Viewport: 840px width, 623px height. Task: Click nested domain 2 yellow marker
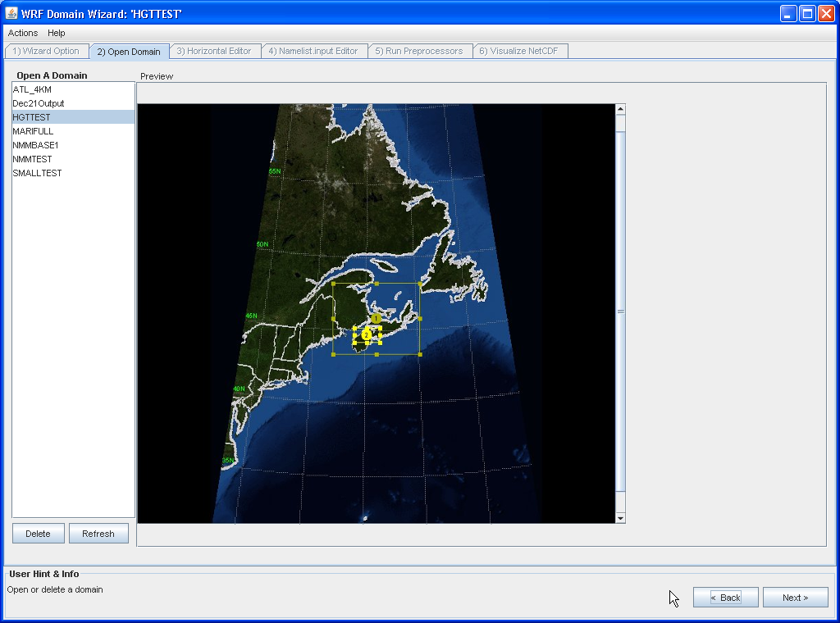[367, 334]
